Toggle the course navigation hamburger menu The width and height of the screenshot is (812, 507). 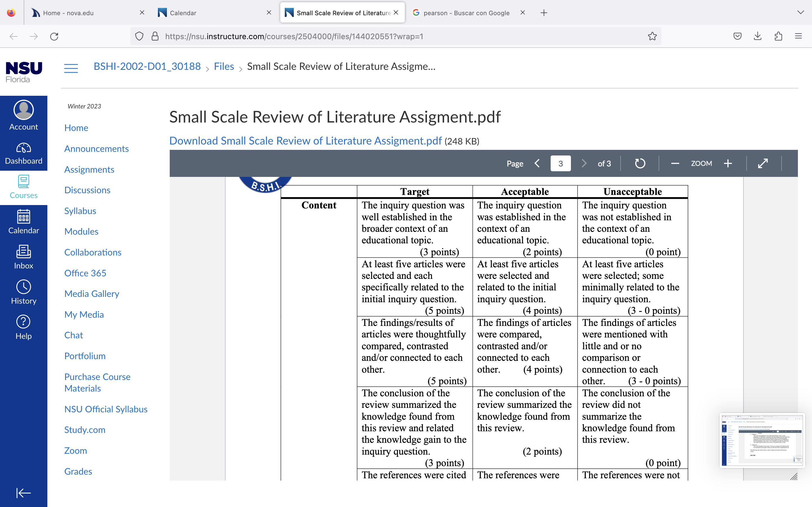tap(71, 68)
